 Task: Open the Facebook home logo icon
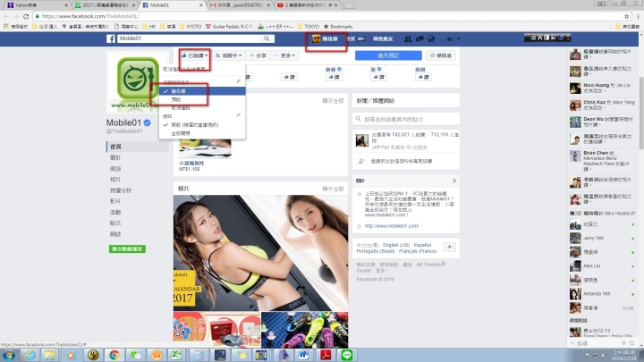[111, 38]
